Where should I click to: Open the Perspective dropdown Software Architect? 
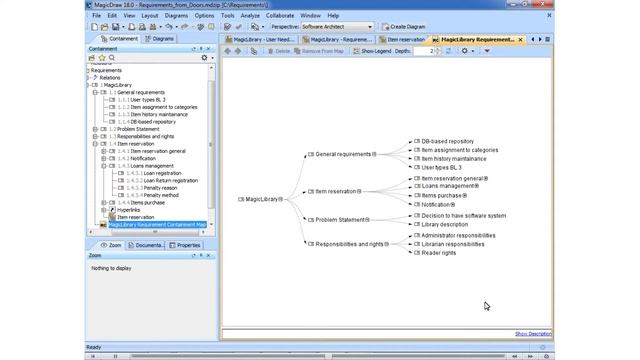pos(337,27)
